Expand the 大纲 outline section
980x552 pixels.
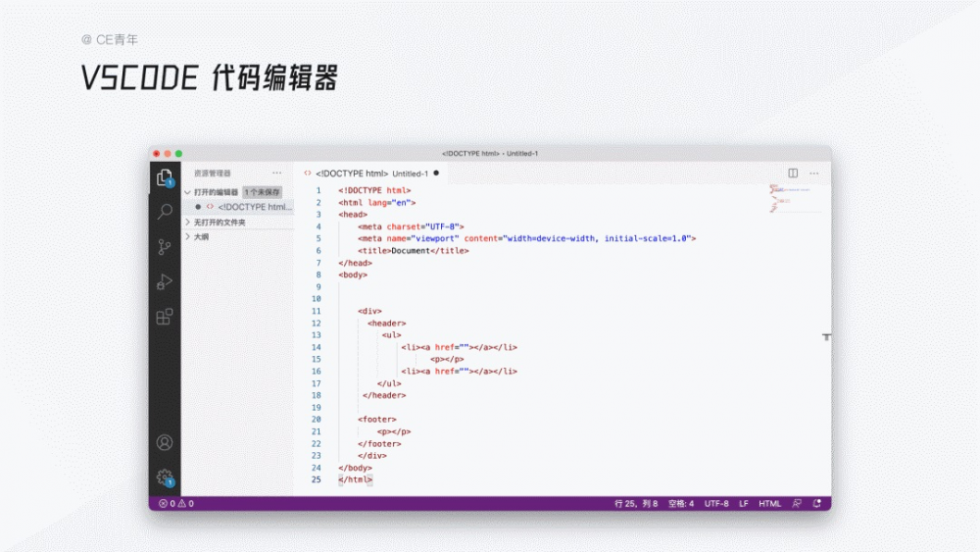pos(188,236)
